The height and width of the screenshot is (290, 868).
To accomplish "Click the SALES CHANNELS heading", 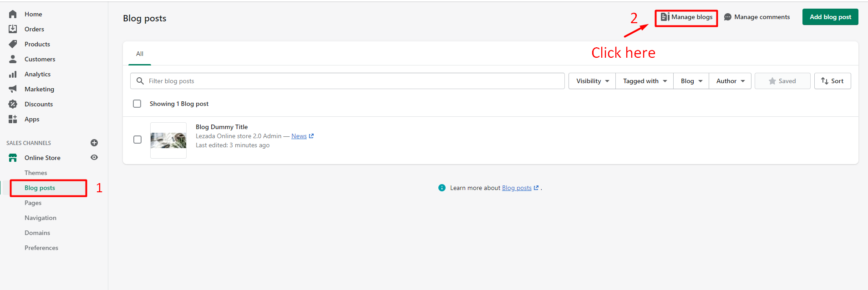I will click(x=29, y=143).
